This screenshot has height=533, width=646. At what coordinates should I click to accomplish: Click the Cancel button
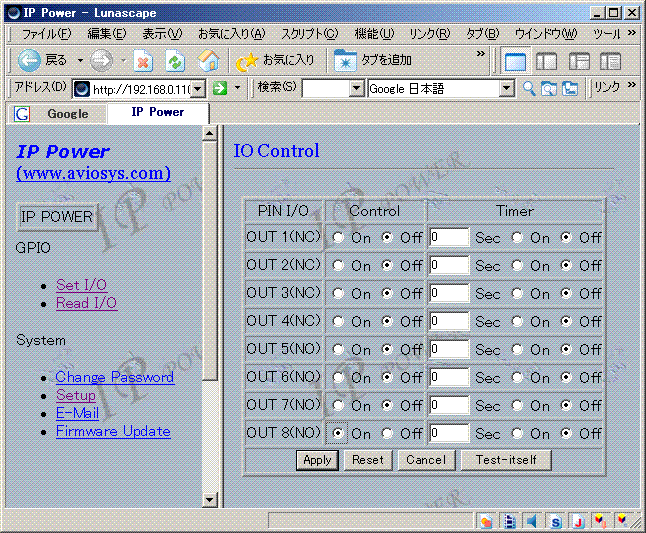[x=426, y=460]
